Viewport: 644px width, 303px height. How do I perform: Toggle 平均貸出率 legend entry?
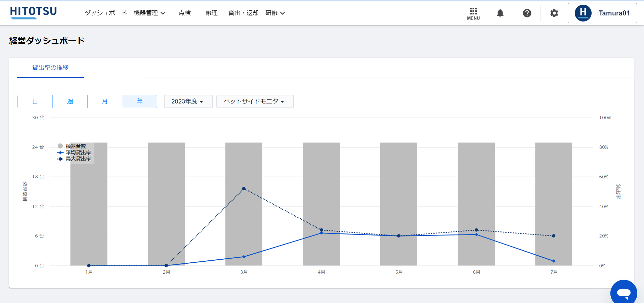(74, 153)
